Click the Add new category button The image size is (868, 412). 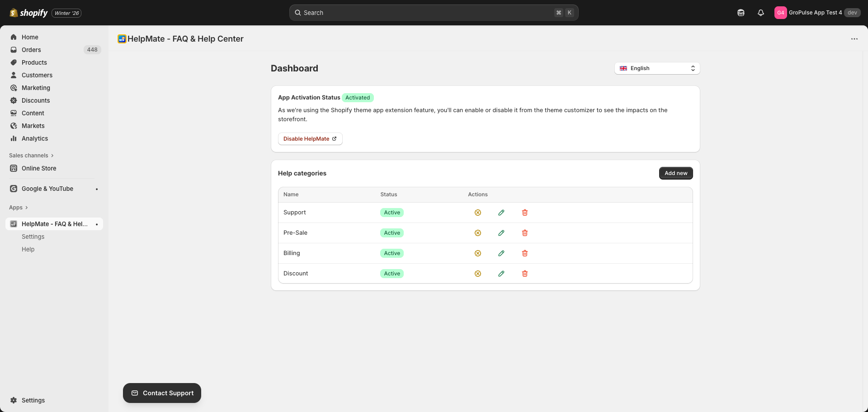click(x=675, y=173)
